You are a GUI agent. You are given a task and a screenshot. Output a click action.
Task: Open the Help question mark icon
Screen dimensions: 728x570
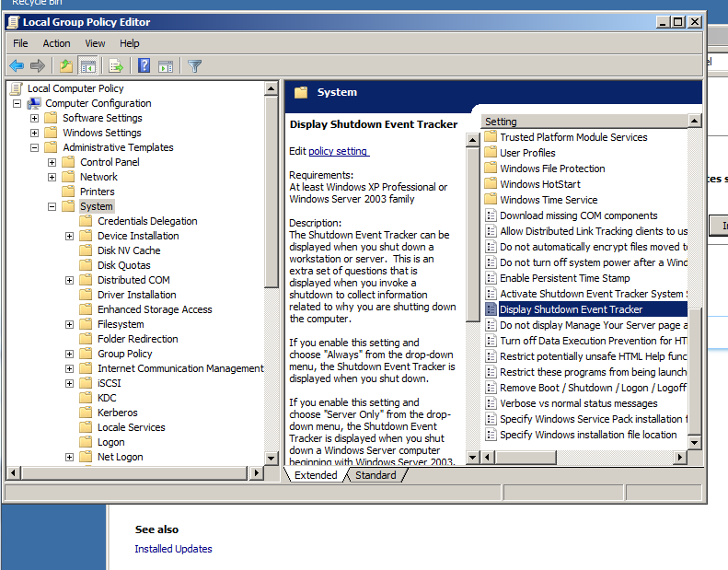[x=144, y=66]
